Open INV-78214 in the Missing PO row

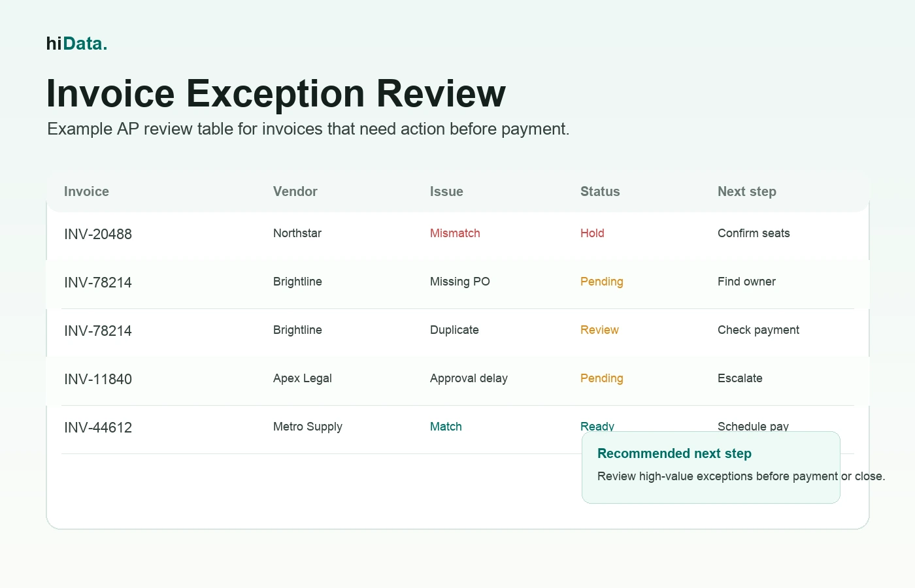coord(98,282)
